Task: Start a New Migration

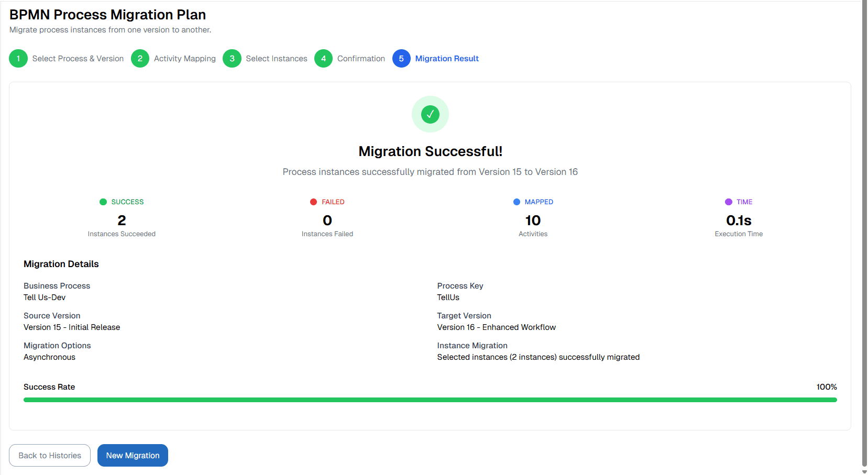Action: click(133, 455)
